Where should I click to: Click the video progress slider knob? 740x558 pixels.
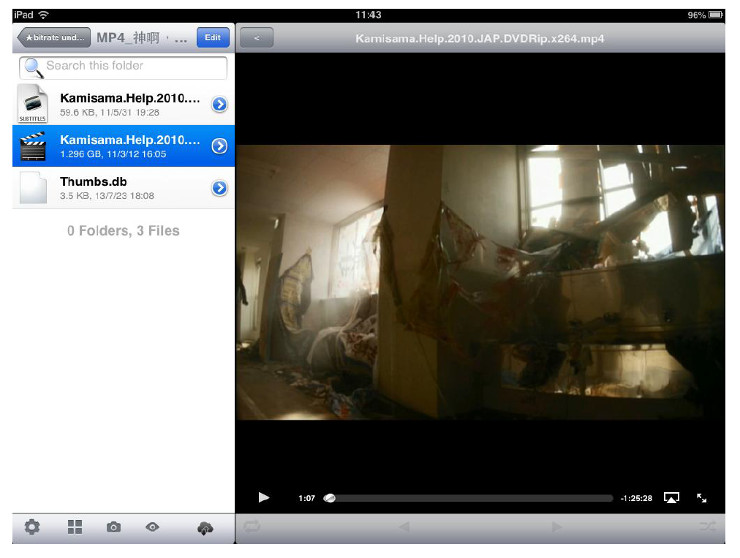(x=330, y=498)
